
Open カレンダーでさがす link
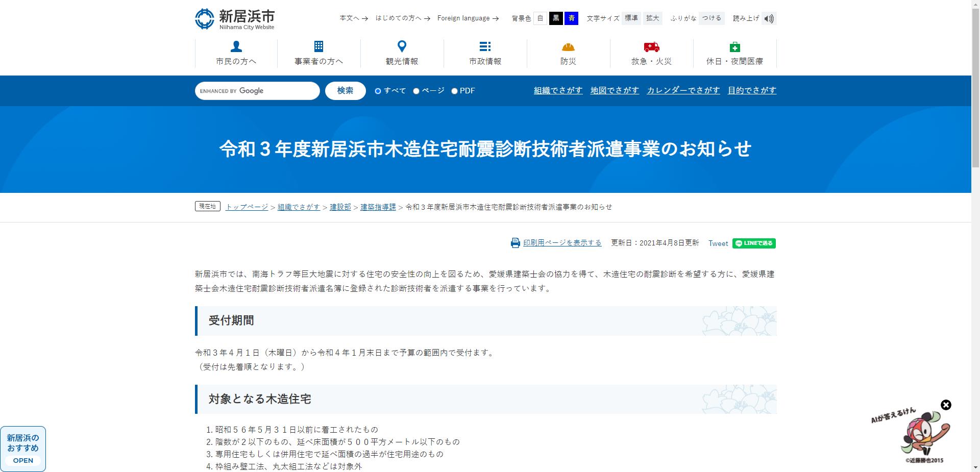(683, 90)
